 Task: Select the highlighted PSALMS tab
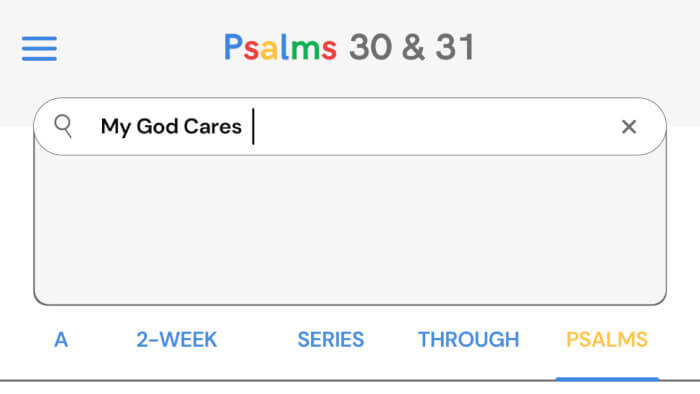tap(607, 340)
